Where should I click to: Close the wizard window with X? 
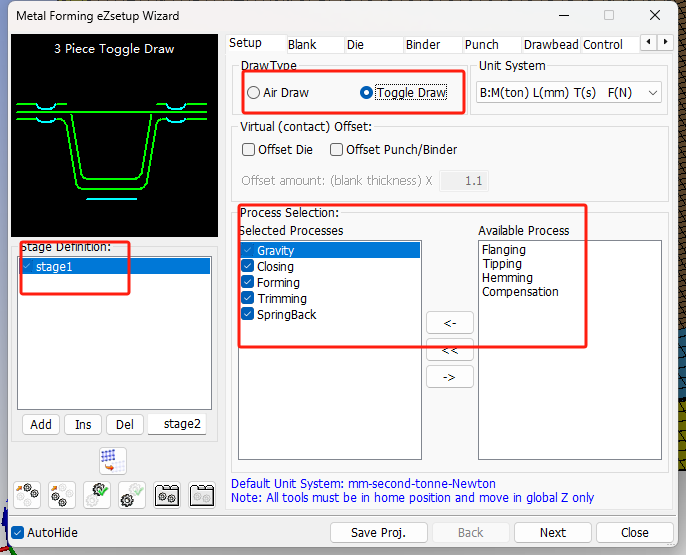pyautogui.click(x=654, y=15)
